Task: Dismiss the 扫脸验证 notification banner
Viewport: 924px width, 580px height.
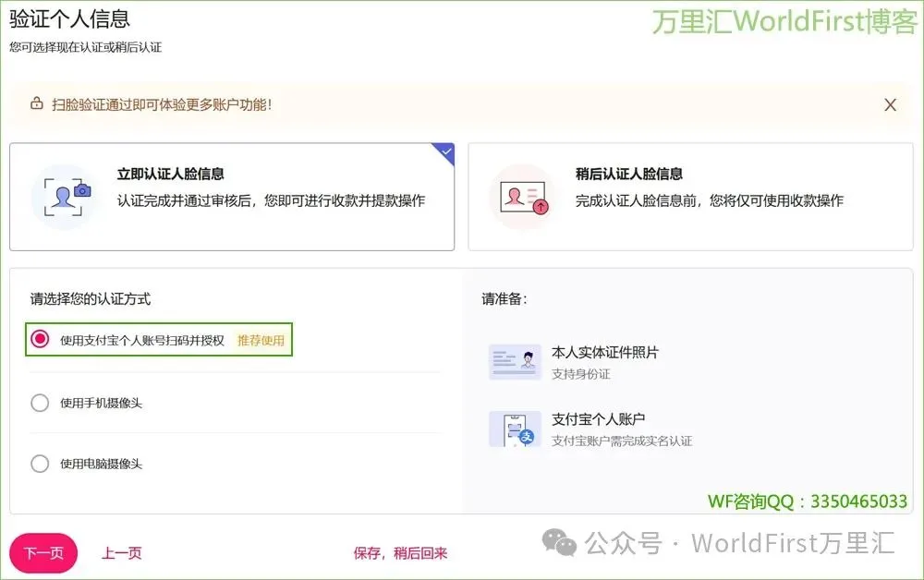Action: click(x=890, y=104)
